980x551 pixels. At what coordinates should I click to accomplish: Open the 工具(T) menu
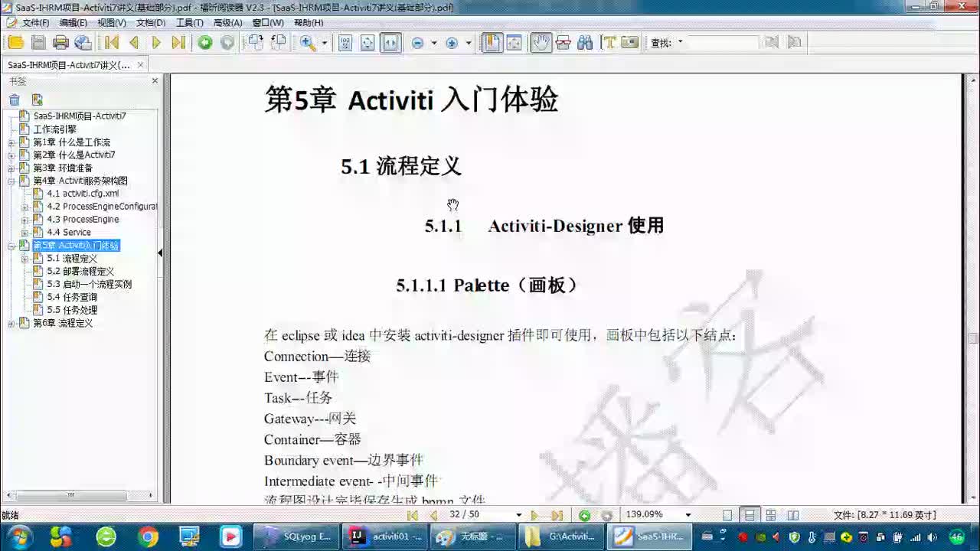[x=190, y=22]
